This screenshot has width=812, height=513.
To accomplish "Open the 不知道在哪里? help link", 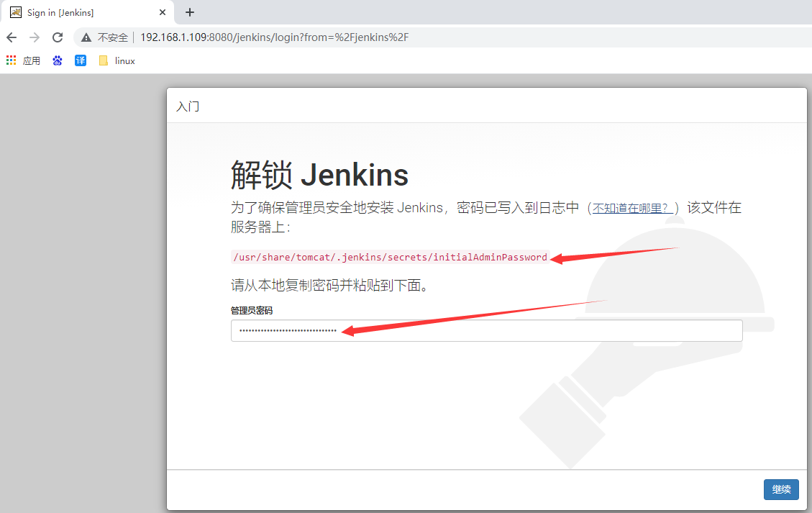I will (x=633, y=209).
